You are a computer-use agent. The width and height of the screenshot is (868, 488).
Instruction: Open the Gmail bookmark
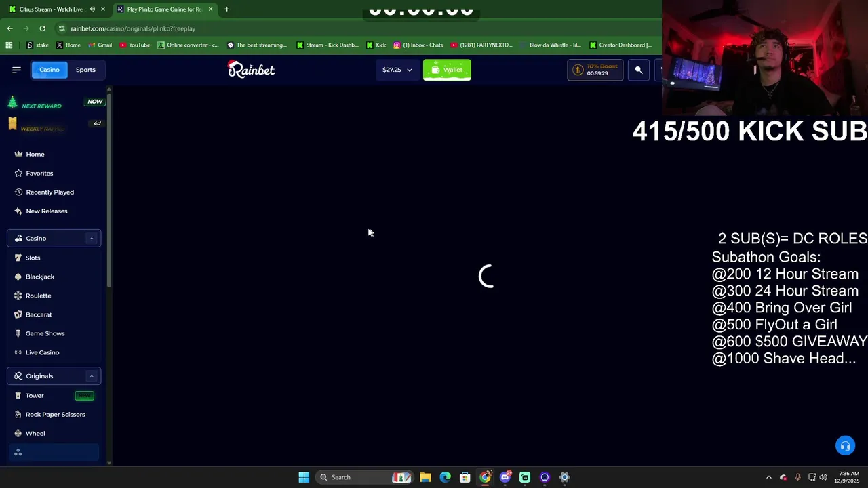click(x=99, y=45)
